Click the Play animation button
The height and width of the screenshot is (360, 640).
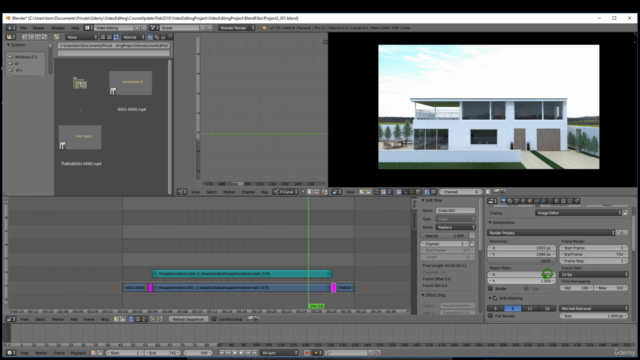pyautogui.click(x=241, y=353)
